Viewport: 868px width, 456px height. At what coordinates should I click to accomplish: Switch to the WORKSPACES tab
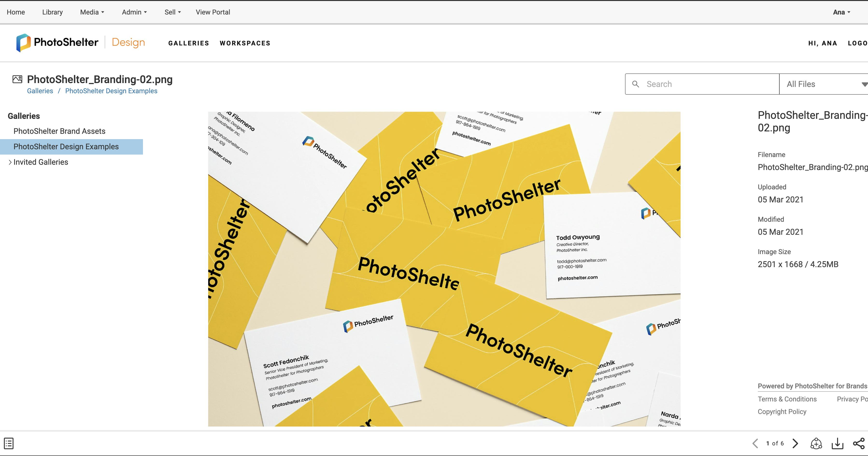click(x=245, y=43)
